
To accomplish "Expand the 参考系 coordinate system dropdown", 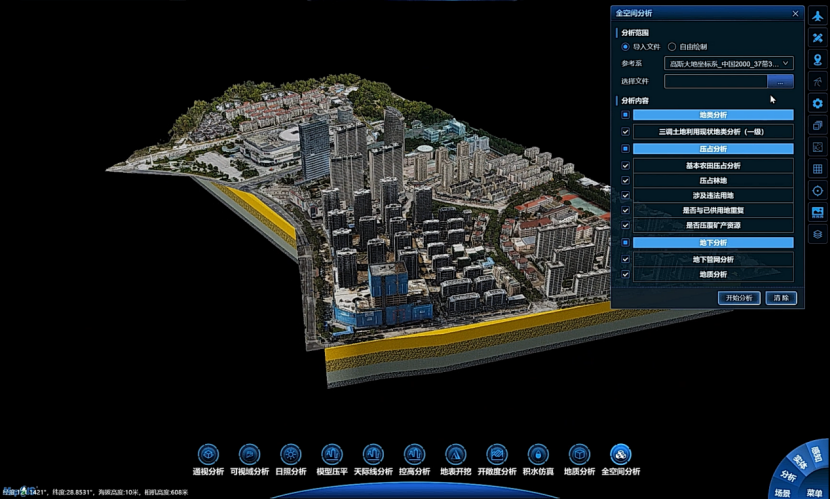I will tap(728, 63).
